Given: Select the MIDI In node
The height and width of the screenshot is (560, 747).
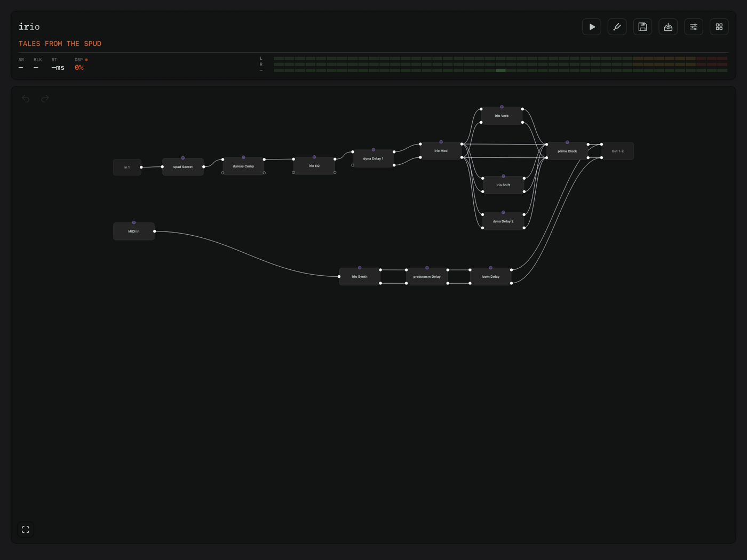Looking at the screenshot, I should [x=134, y=231].
